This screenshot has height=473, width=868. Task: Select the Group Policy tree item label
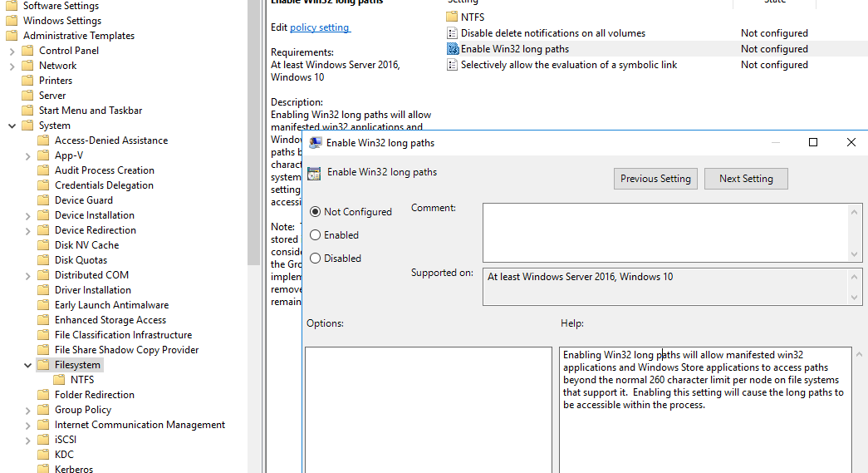(x=83, y=410)
